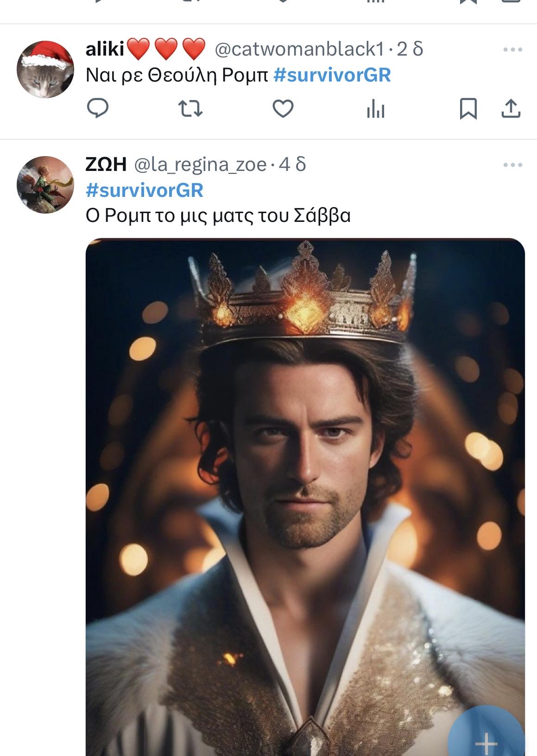Open tweet text "Ο Ρομπ το μις ματς του Σάββα"
The width and height of the screenshot is (537, 756).
pyautogui.click(x=218, y=215)
